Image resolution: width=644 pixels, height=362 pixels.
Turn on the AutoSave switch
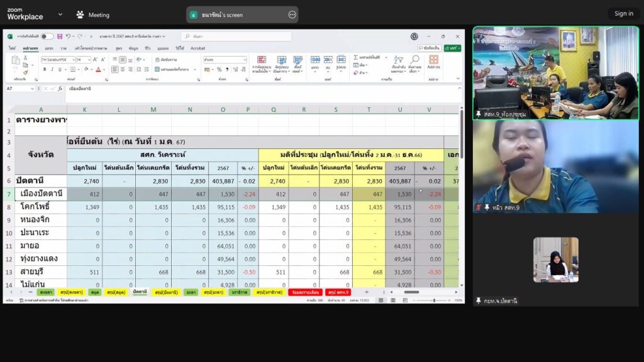[47, 36]
